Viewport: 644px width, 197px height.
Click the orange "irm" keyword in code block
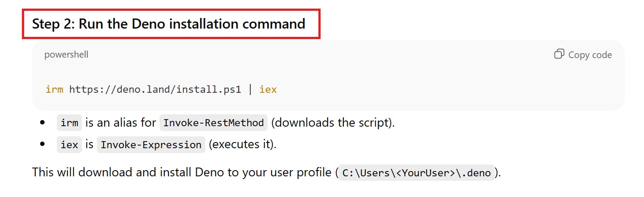point(54,89)
